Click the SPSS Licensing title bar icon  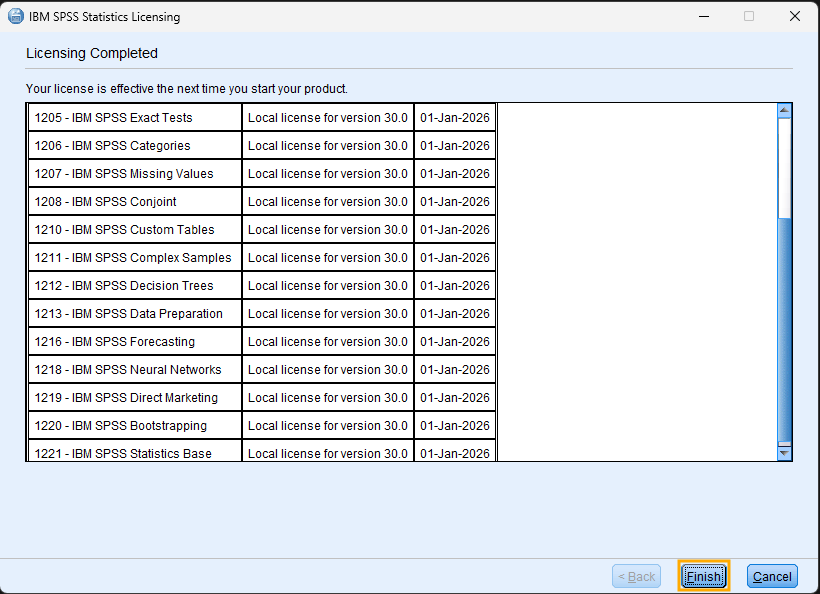pos(16,16)
